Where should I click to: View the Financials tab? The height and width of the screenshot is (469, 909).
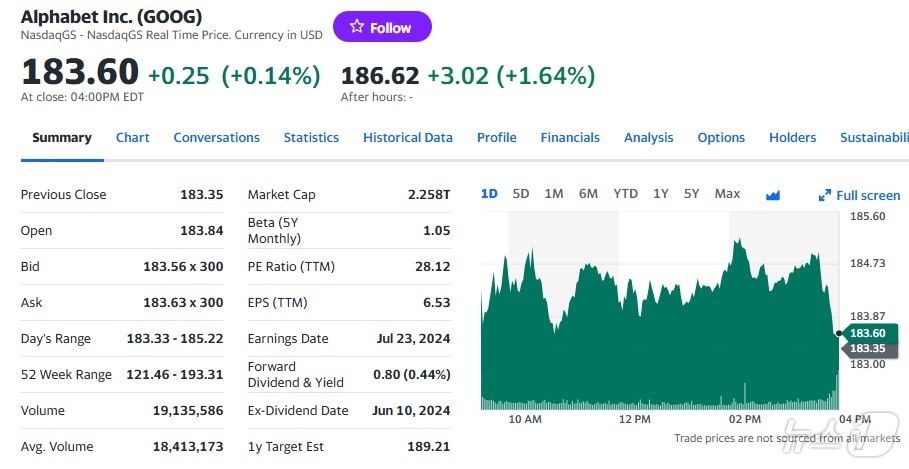coord(570,138)
